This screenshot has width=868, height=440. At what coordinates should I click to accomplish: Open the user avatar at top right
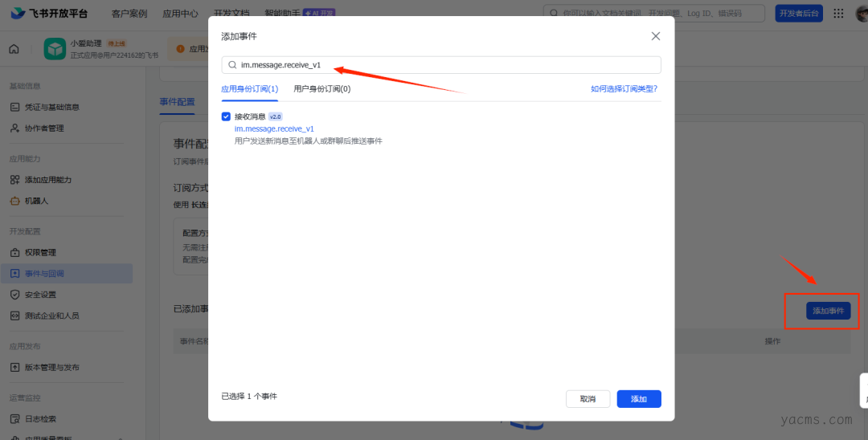[861, 14]
